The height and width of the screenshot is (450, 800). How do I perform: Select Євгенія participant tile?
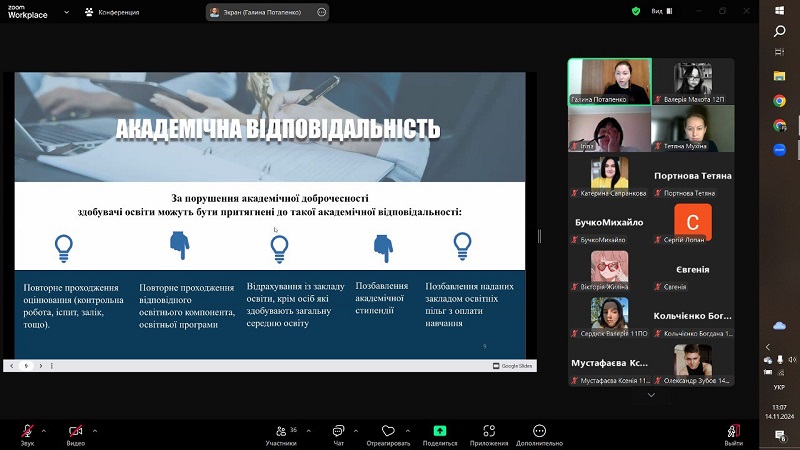click(x=693, y=269)
